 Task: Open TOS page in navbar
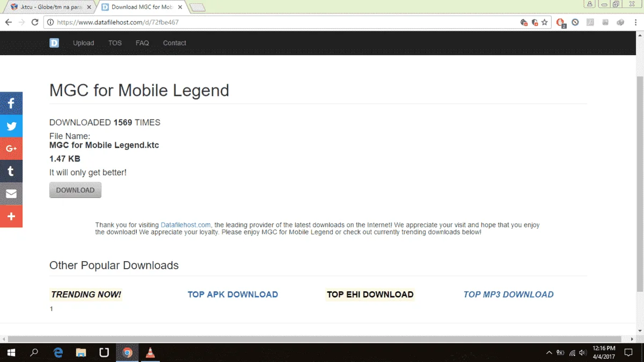point(115,43)
